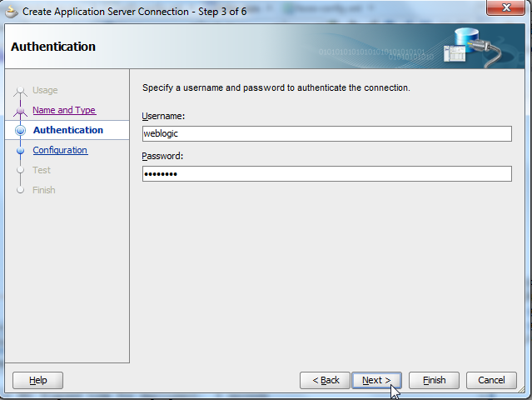Go to the Name and Type step link

point(64,110)
